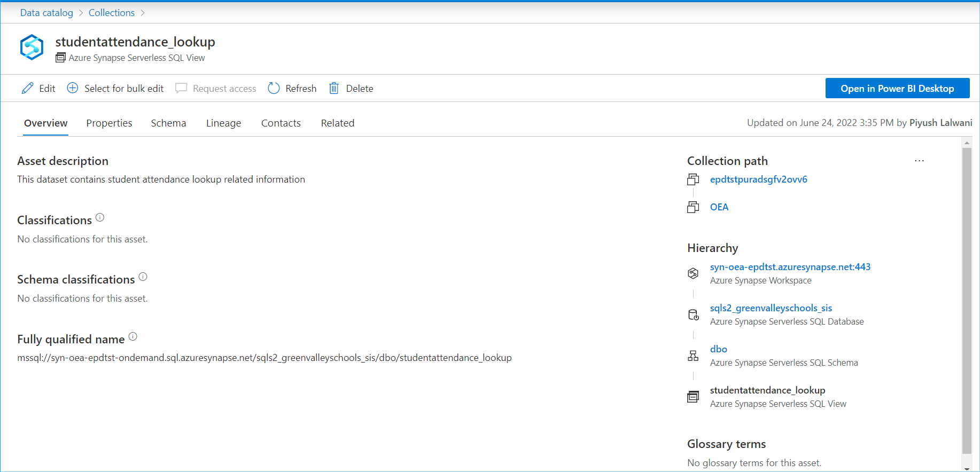Click the Schema classifications info icon
The height and width of the screenshot is (472, 980).
tap(143, 277)
